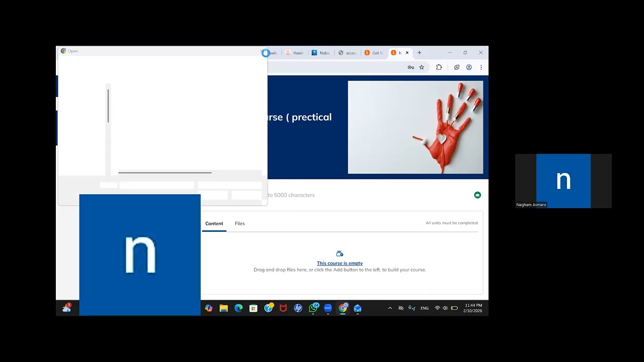Click the battery icon in the tray
Screen dimensions: 644x362
[x=454, y=308]
